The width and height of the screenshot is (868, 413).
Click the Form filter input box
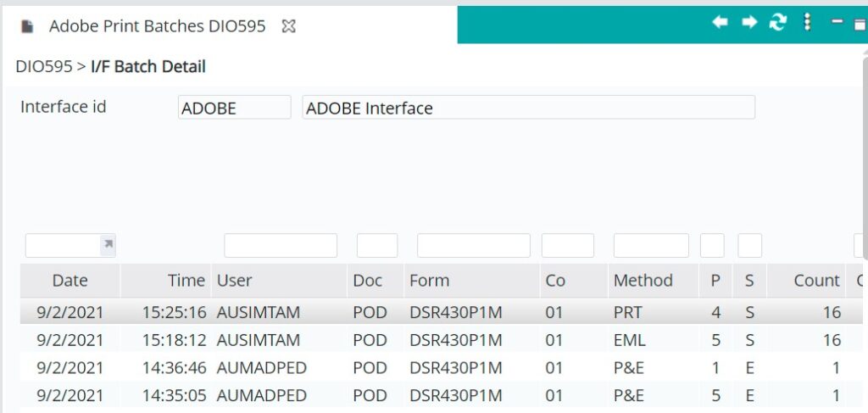(474, 245)
